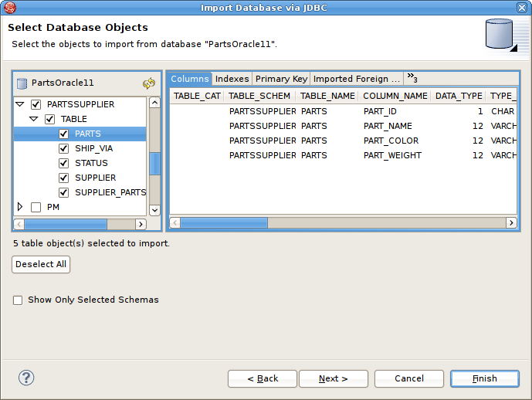Show hidden tabs via the overflow chevron
The image size is (532, 400).
click(x=412, y=78)
